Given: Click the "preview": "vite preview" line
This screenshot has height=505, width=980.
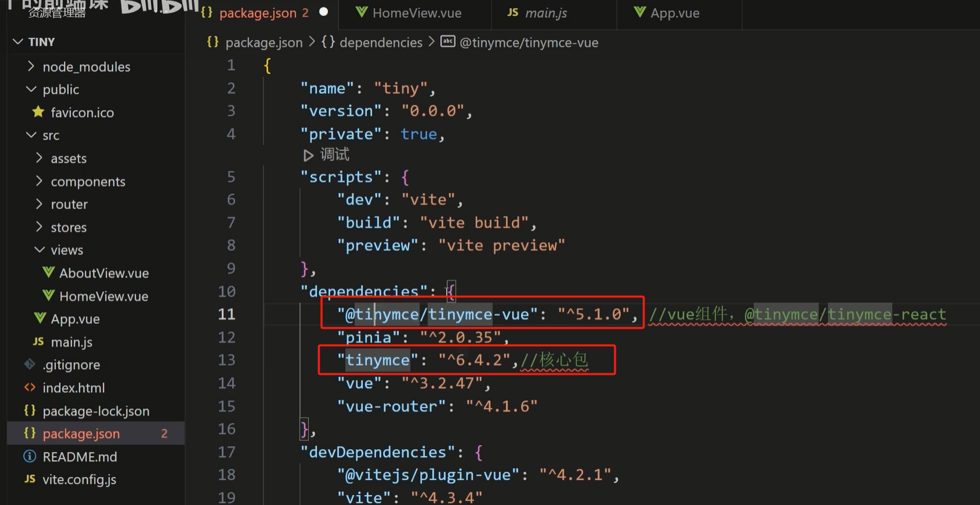Looking at the screenshot, I should pos(451,245).
